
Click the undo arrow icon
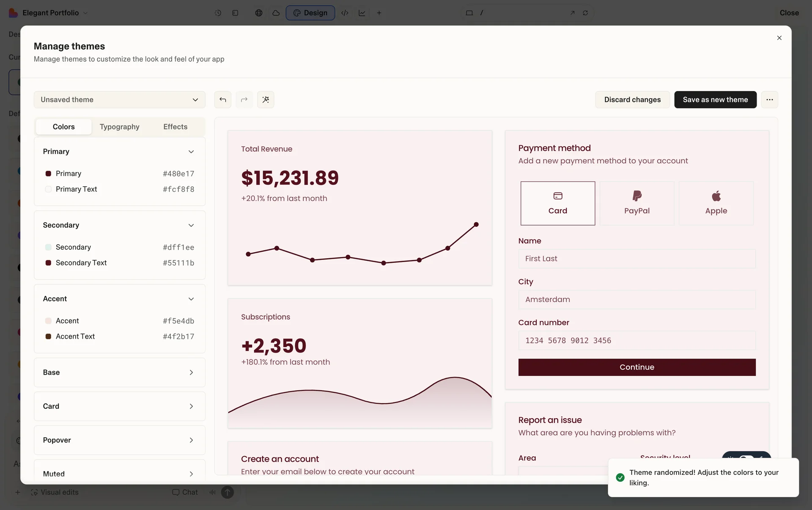coord(222,99)
